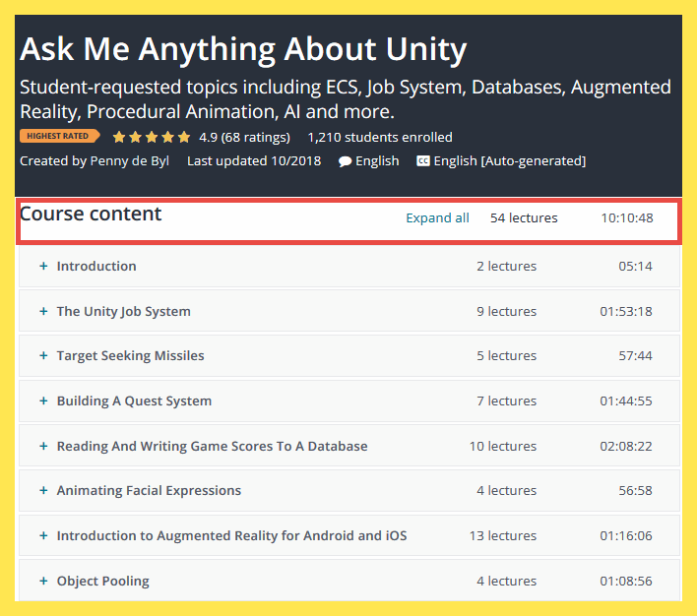Expand The Unity Job System plus icon
Viewport: 697px width, 616px height.
pos(43,311)
